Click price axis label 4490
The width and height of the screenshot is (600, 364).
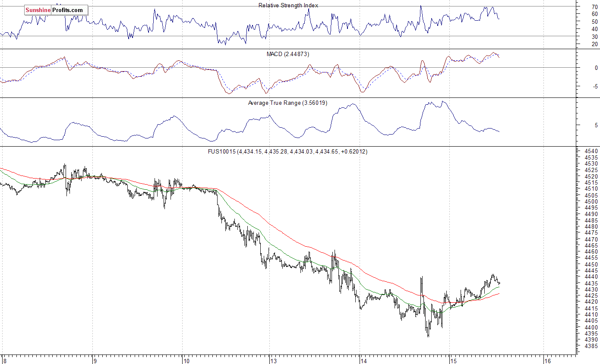click(x=591, y=214)
